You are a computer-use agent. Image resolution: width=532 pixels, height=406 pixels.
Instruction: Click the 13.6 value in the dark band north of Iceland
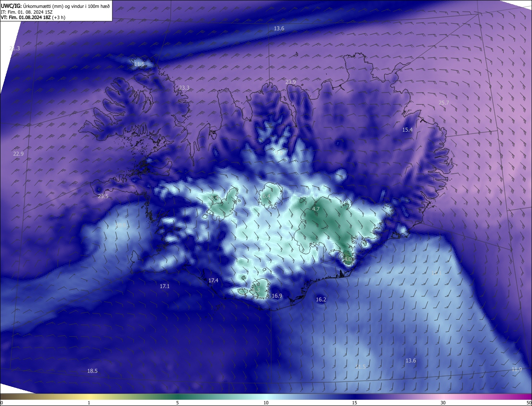[x=279, y=29]
